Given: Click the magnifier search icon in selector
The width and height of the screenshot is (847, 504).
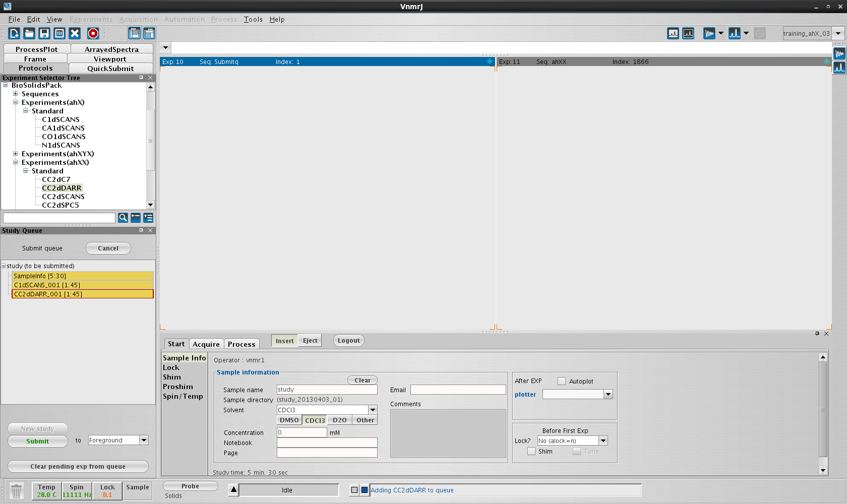Looking at the screenshot, I should click(123, 218).
